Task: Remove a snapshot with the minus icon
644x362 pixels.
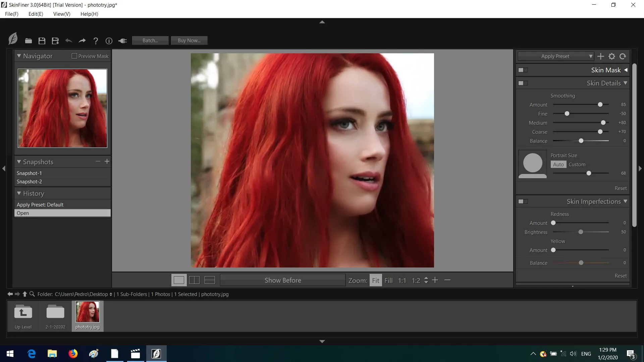Action: coord(98,162)
